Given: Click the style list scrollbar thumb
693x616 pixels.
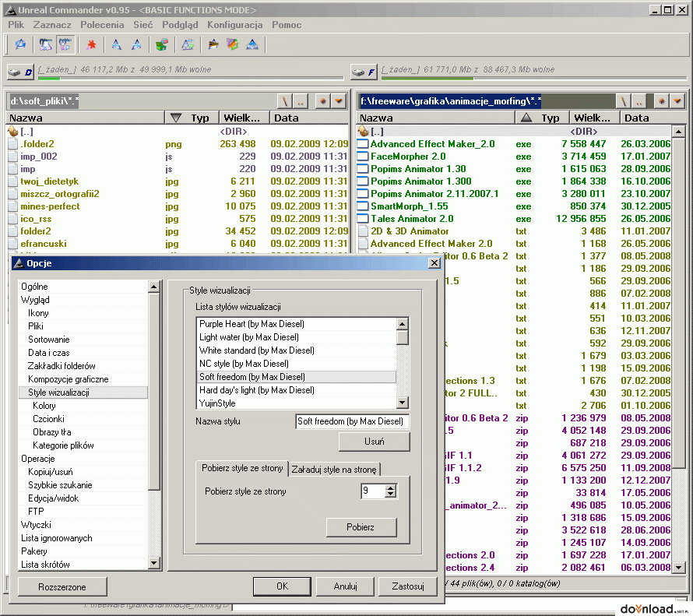Looking at the screenshot, I should (x=403, y=337).
